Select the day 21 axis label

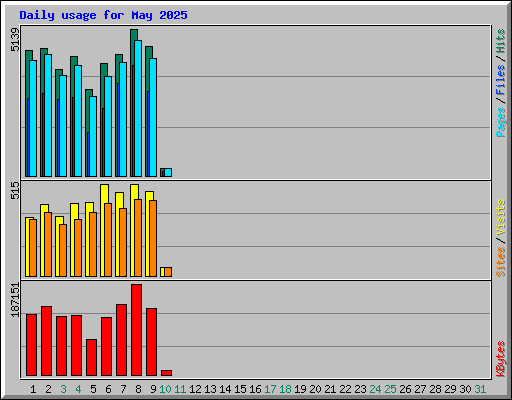[330, 389]
